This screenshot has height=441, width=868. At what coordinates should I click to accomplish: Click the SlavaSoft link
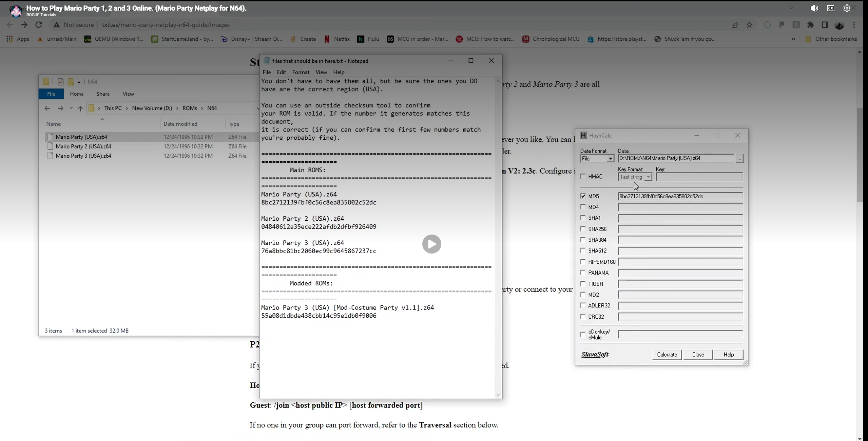[x=595, y=354]
